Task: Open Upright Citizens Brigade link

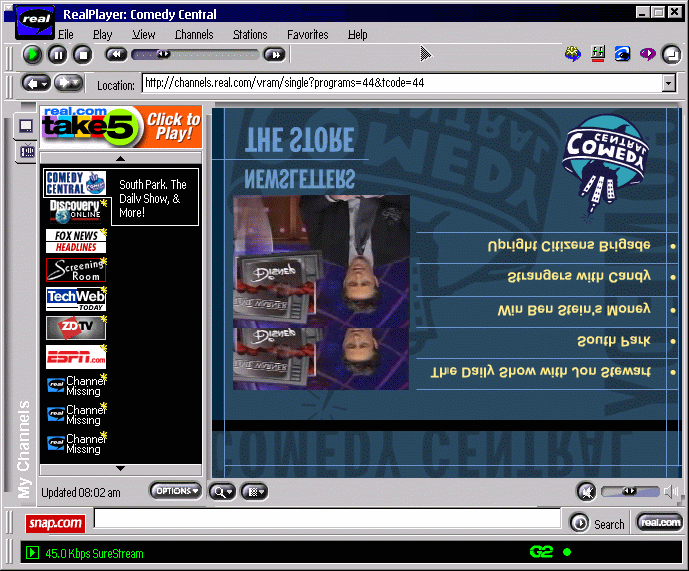Action: 569,245
